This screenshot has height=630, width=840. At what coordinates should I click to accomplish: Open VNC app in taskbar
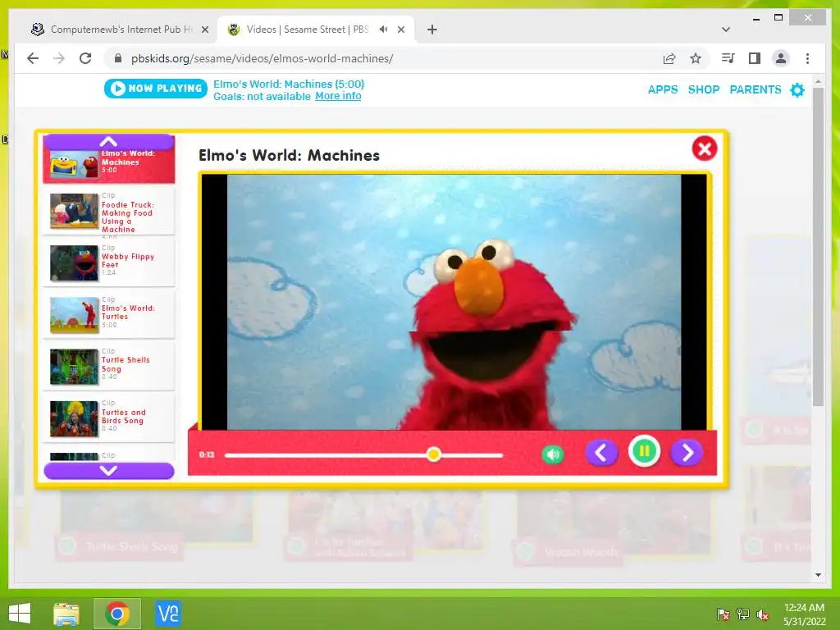167,614
